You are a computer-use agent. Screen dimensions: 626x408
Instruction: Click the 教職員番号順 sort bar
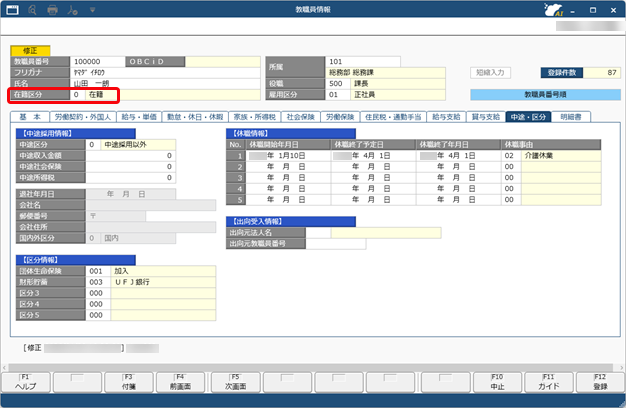(x=545, y=95)
